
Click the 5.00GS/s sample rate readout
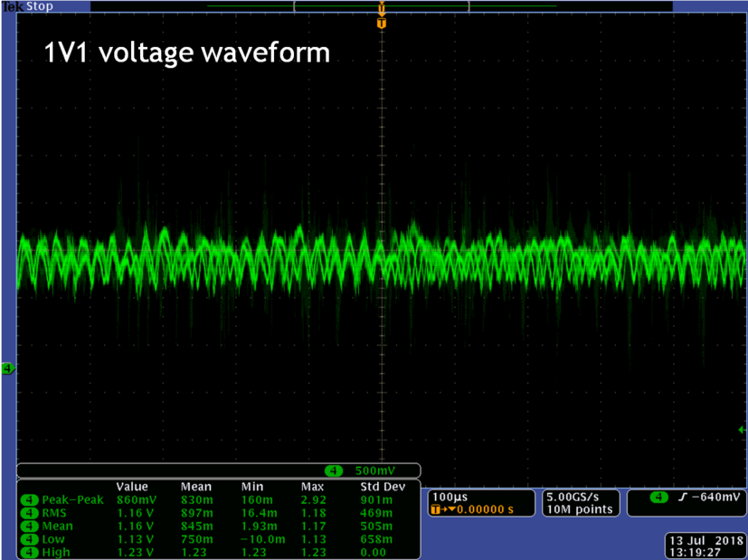573,497
